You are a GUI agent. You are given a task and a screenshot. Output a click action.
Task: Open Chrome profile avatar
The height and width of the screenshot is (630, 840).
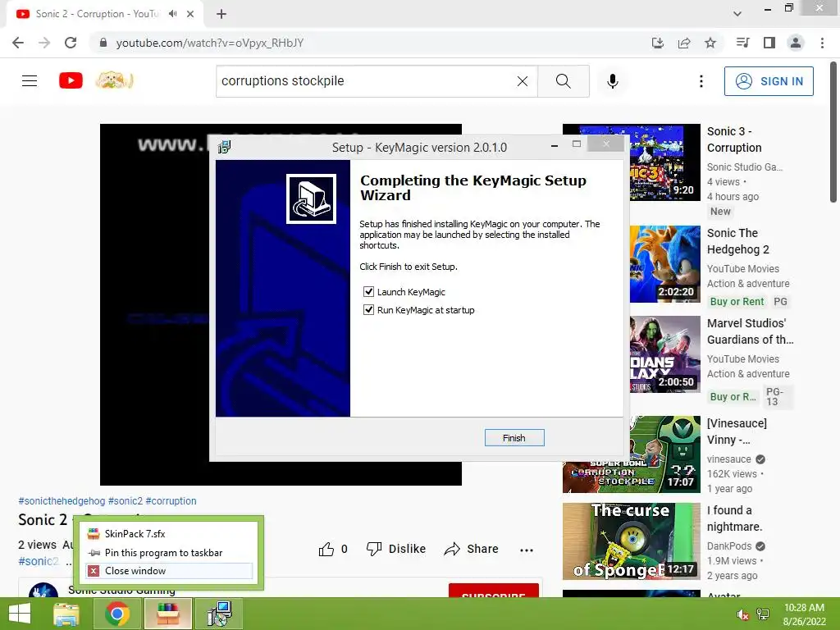point(796,43)
